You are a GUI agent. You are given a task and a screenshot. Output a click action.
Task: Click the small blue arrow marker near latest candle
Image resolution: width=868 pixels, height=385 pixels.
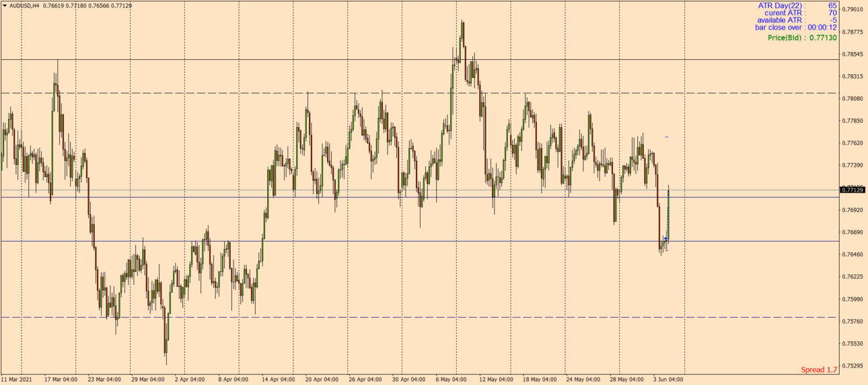coord(665,239)
